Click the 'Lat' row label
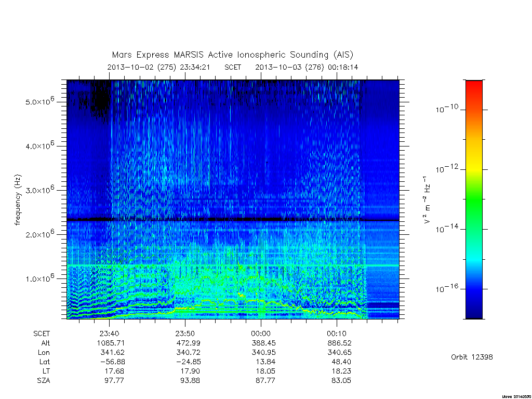532x399 pixels. pos(45,362)
